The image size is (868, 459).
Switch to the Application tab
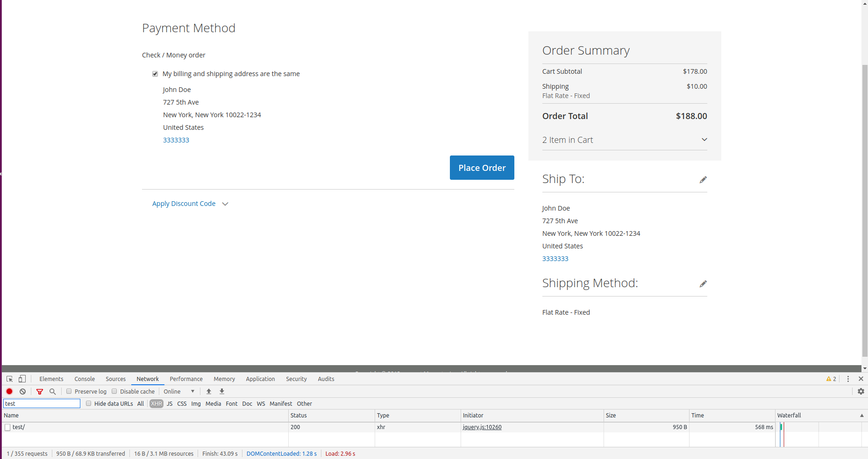[x=260, y=379]
